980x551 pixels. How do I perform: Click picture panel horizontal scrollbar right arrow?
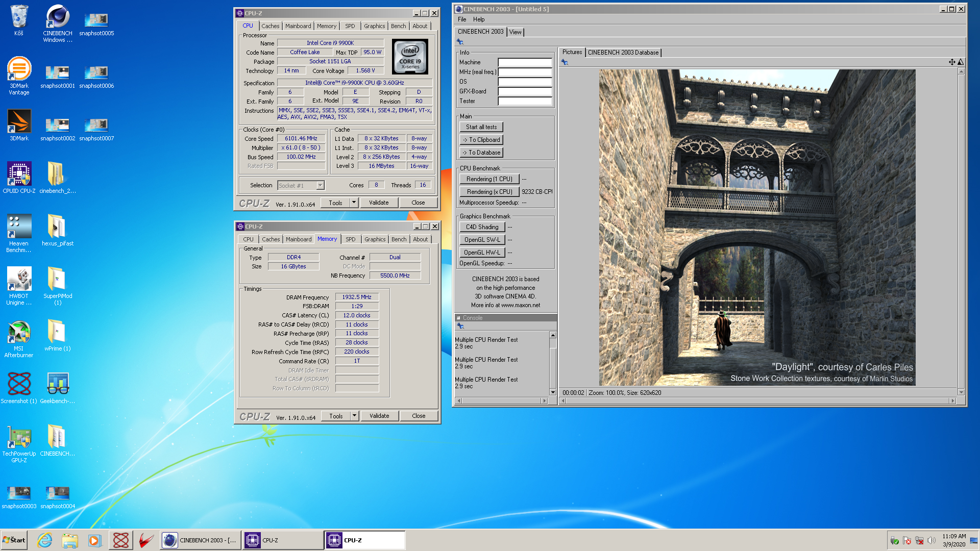point(952,401)
